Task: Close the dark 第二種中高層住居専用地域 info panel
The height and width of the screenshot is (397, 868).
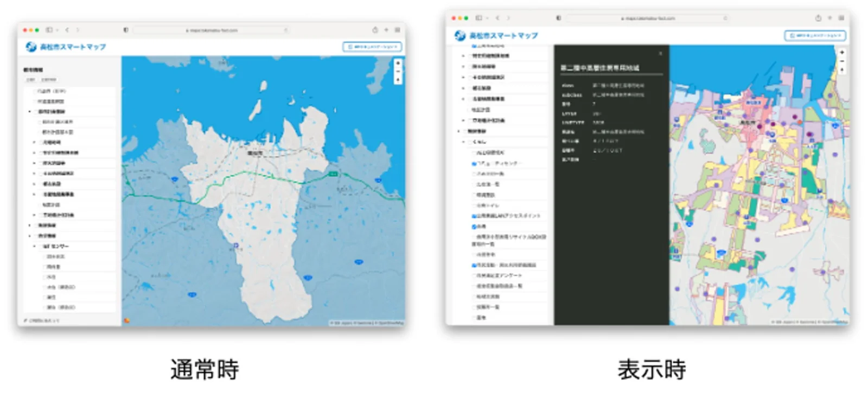Action: click(x=660, y=53)
